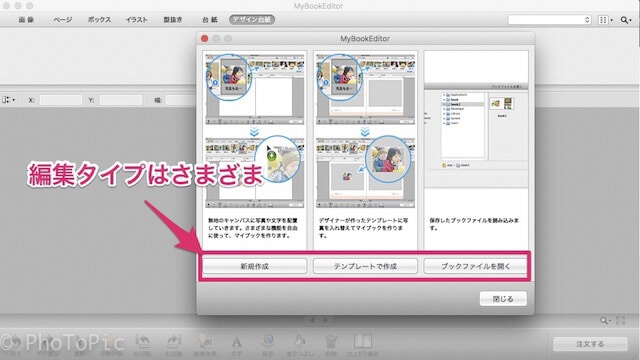This screenshot has width=640, height=360.
Task: Click the blank canvas editing preview image
Action: pyautogui.click(x=255, y=130)
